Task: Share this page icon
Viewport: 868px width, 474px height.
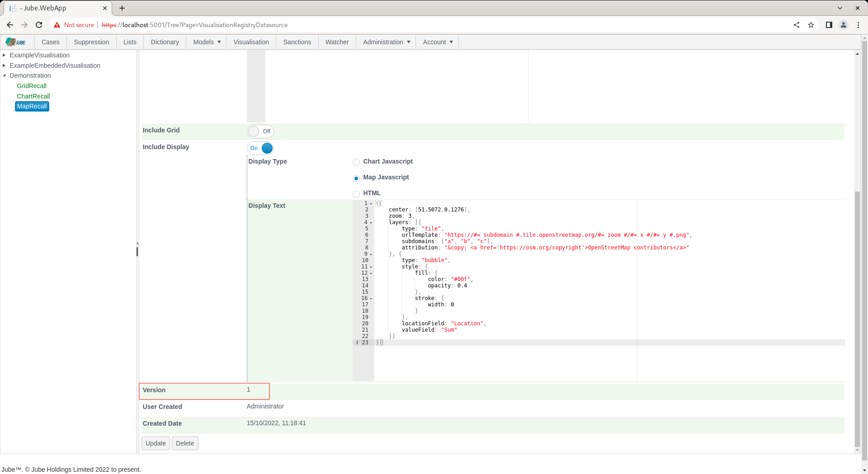Action: coord(797,25)
